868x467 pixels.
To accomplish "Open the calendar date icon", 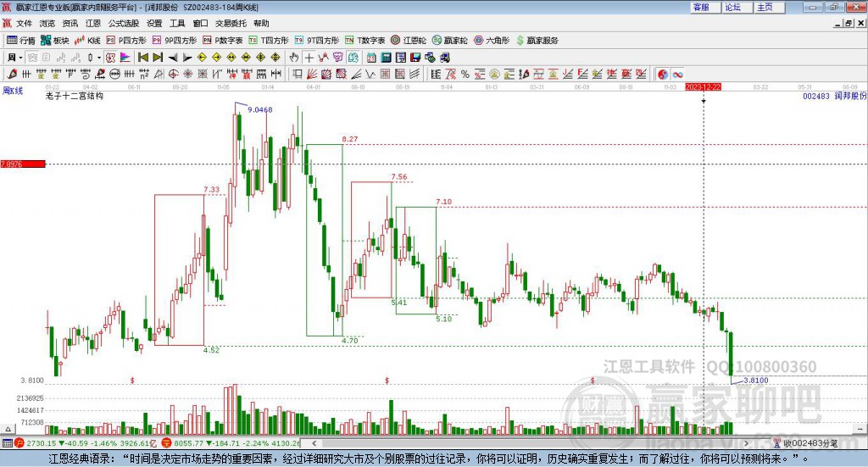I will pos(371,58).
